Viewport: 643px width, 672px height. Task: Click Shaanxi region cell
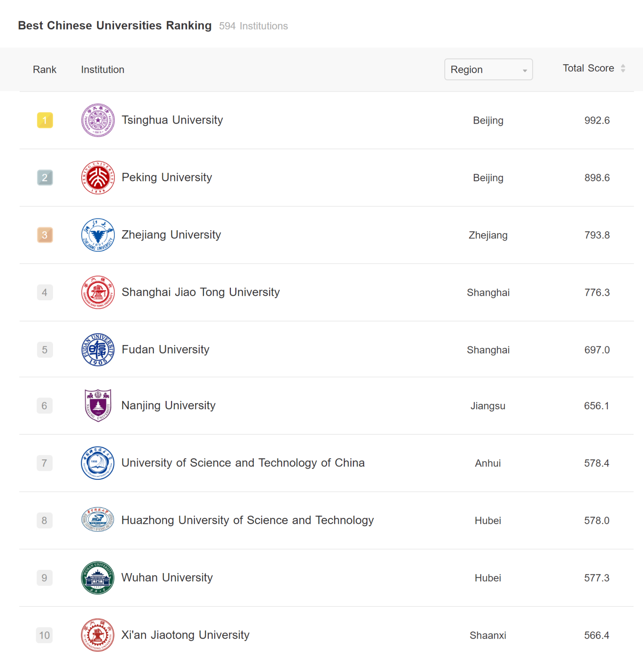[488, 635]
